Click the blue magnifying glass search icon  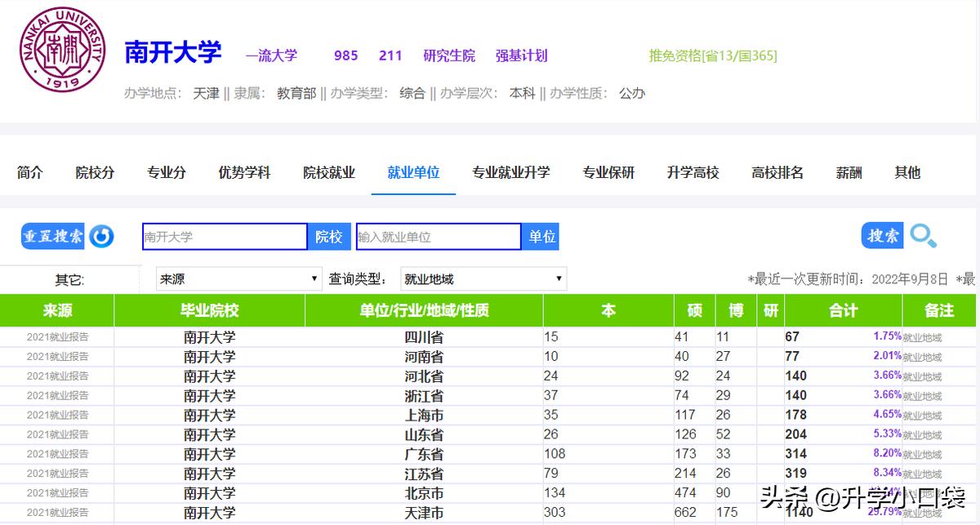[924, 235]
